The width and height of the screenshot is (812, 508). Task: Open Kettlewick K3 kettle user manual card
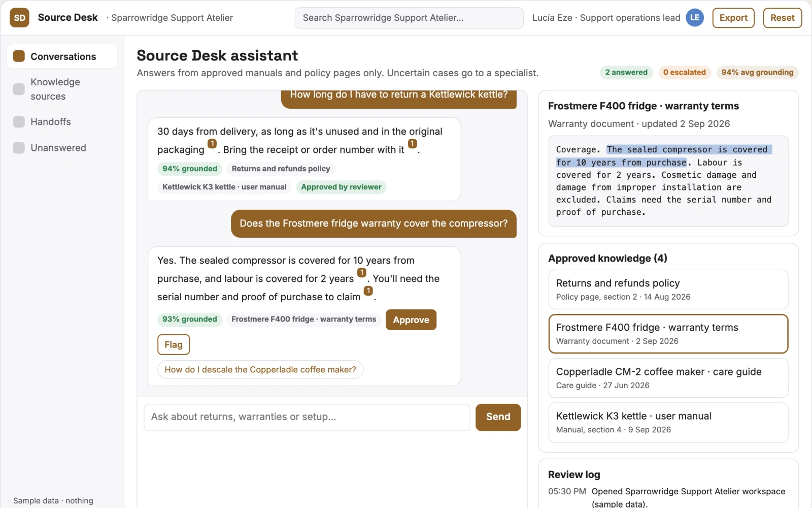click(x=668, y=423)
